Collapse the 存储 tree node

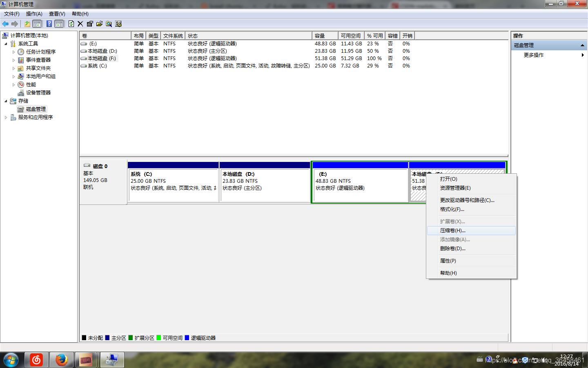[x=6, y=101]
